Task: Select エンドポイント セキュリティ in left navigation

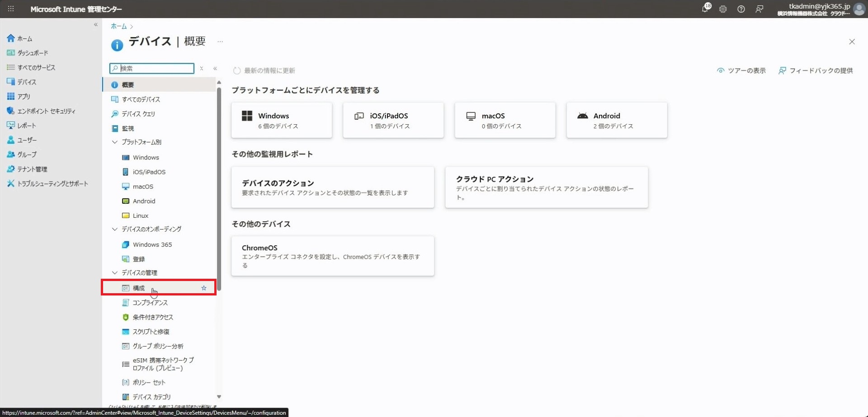Action: [x=46, y=111]
